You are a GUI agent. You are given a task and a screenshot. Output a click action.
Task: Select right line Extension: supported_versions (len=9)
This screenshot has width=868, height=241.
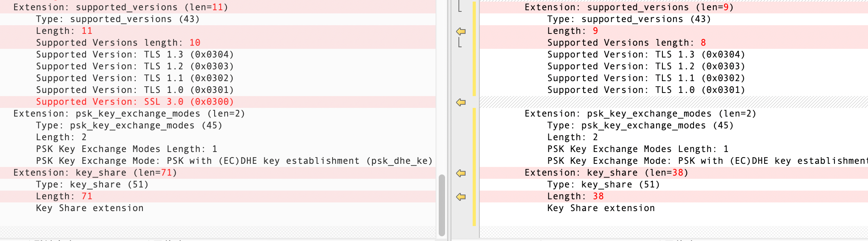(629, 7)
